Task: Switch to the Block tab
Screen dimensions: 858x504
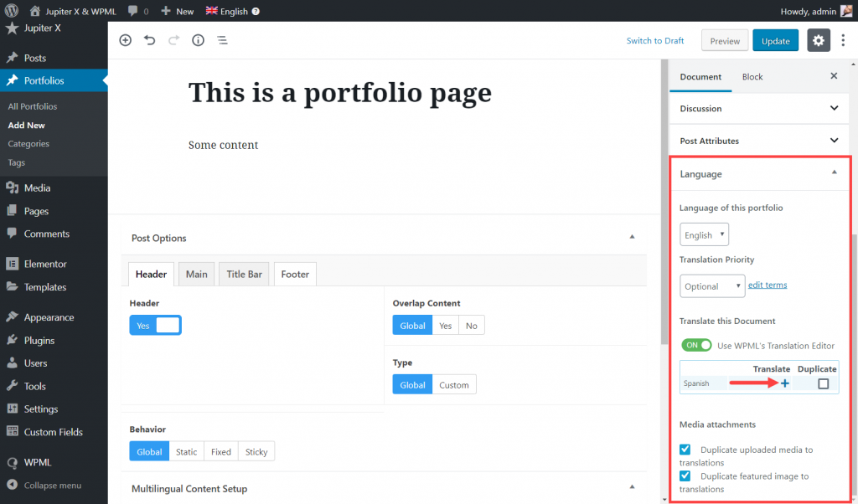Action: pos(752,76)
